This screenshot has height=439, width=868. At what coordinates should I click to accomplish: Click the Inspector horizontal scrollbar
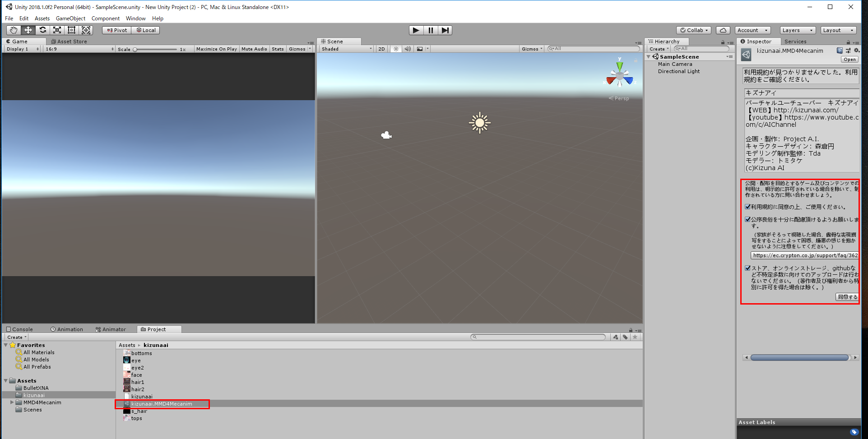pos(800,357)
